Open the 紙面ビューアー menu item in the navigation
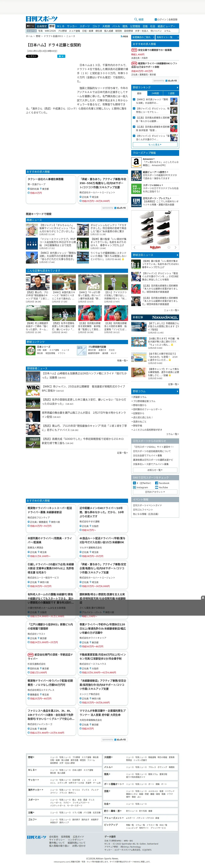Screen dimensions: 205x868 tap(166, 26)
